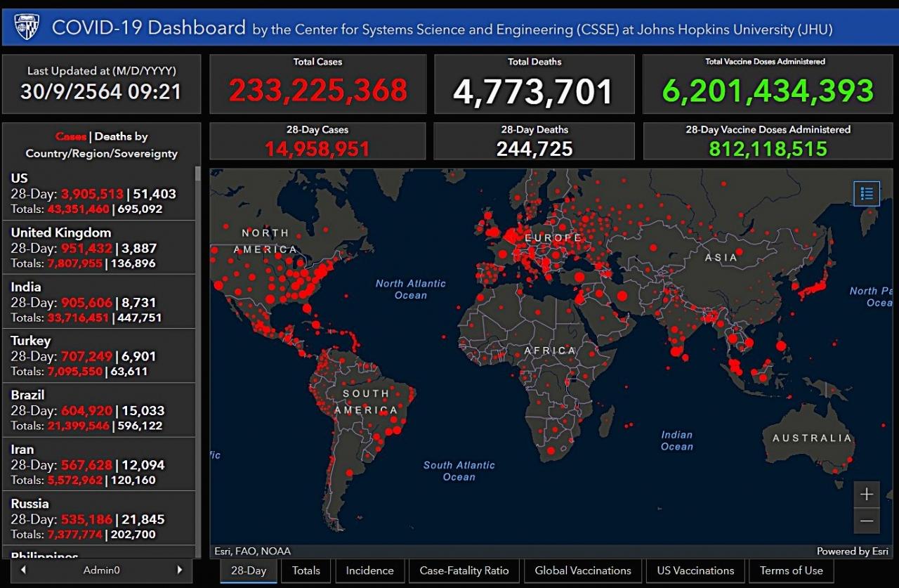Zoom in on the map
This screenshot has width=899, height=588.
(x=866, y=494)
